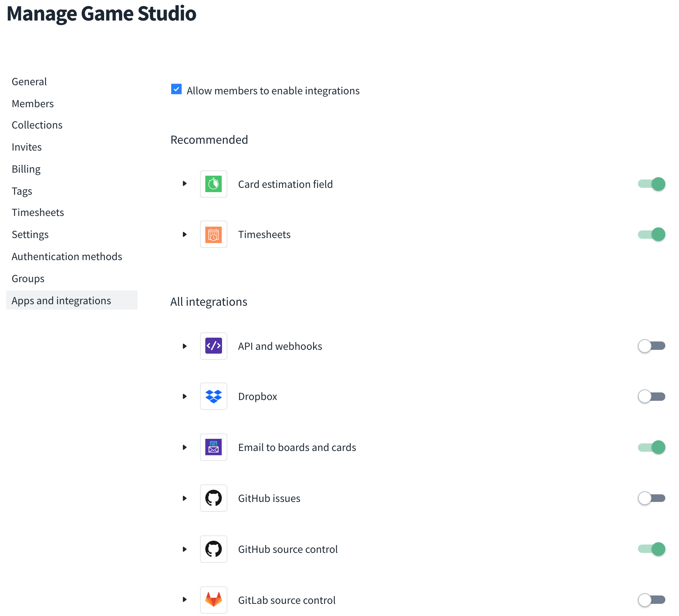Click the GitHub source control icon
Viewport: 679px width, 616px height.
click(213, 549)
